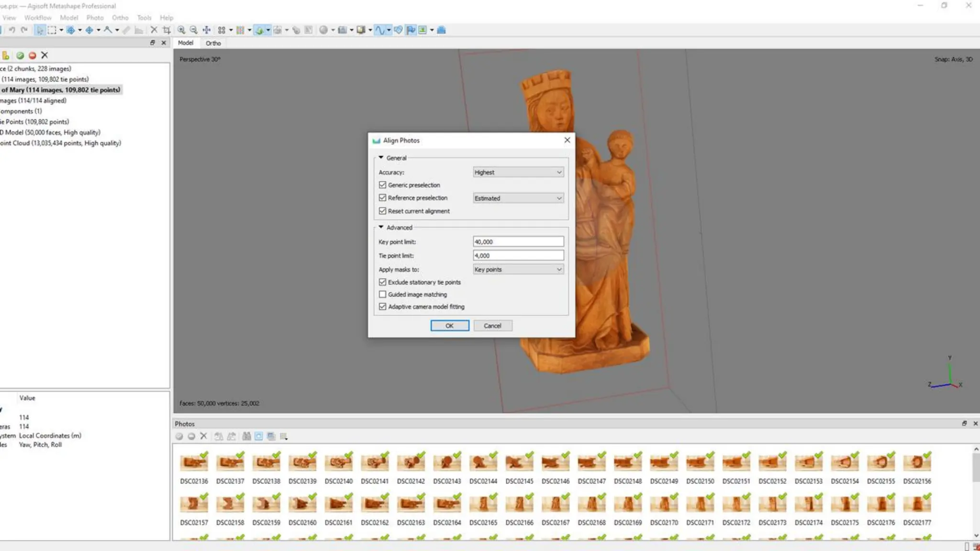Viewport: 980px width, 551px height.
Task: Open the Apply masks to dropdown
Action: click(518, 270)
